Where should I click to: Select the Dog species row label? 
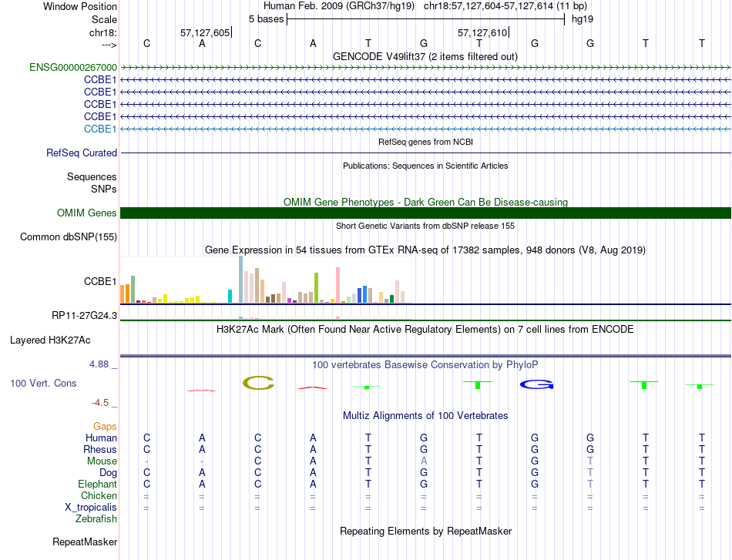tap(109, 473)
